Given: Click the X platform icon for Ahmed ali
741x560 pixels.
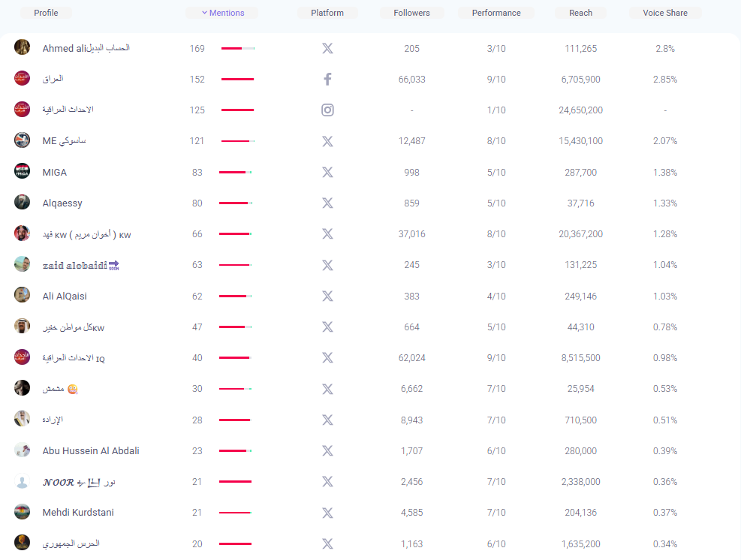Looking at the screenshot, I should coord(327,48).
